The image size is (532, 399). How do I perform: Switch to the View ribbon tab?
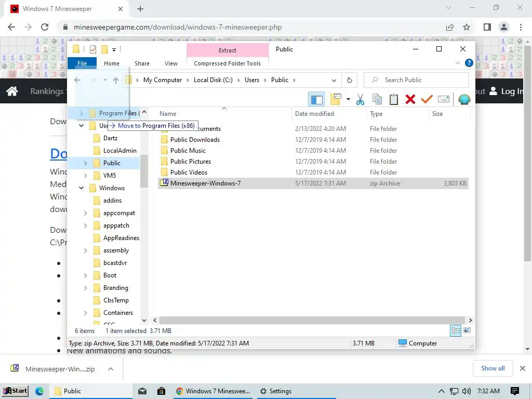point(171,63)
